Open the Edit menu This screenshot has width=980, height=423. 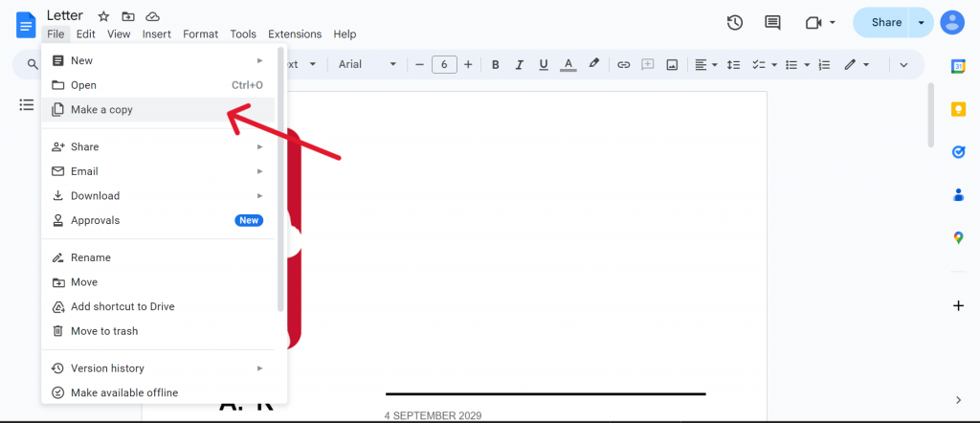[x=85, y=33]
